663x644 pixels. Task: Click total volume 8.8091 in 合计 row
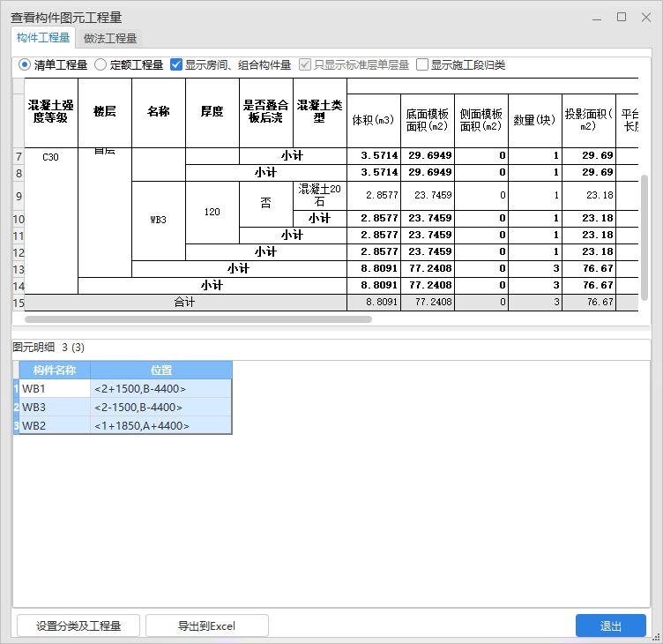pos(374,302)
